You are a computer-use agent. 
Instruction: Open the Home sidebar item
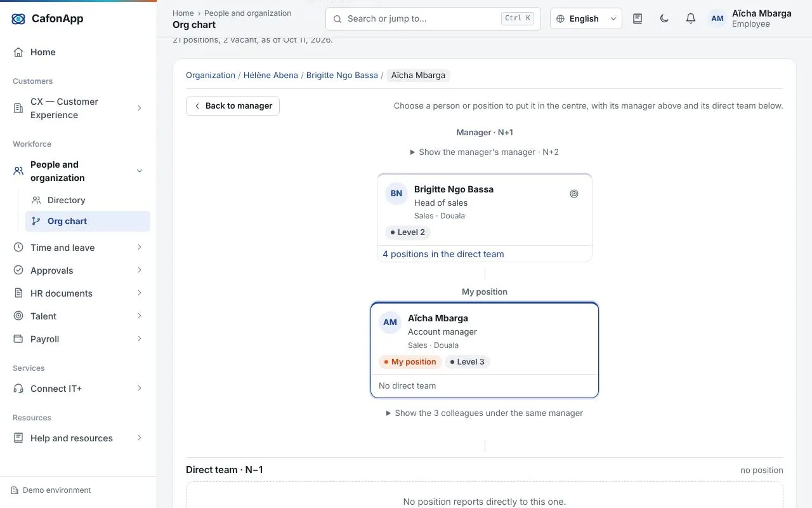(x=78, y=52)
